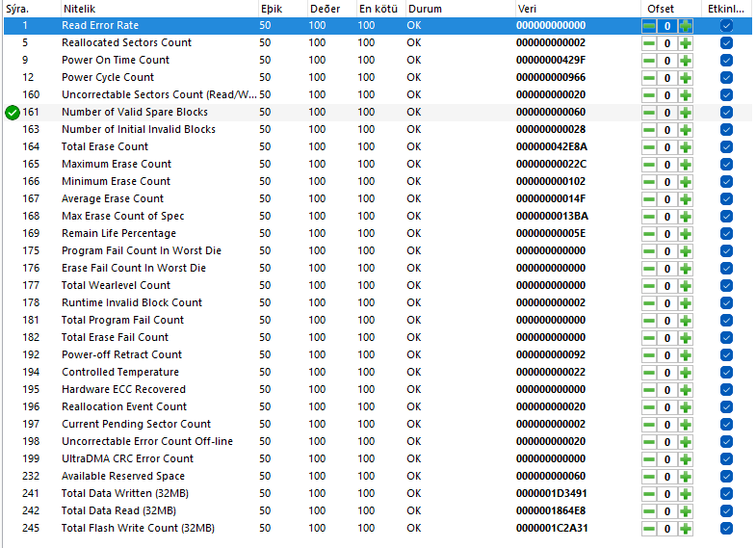Disable Remain Life Percentage checkbox
Screen dimensions: 756x548
tap(726, 234)
